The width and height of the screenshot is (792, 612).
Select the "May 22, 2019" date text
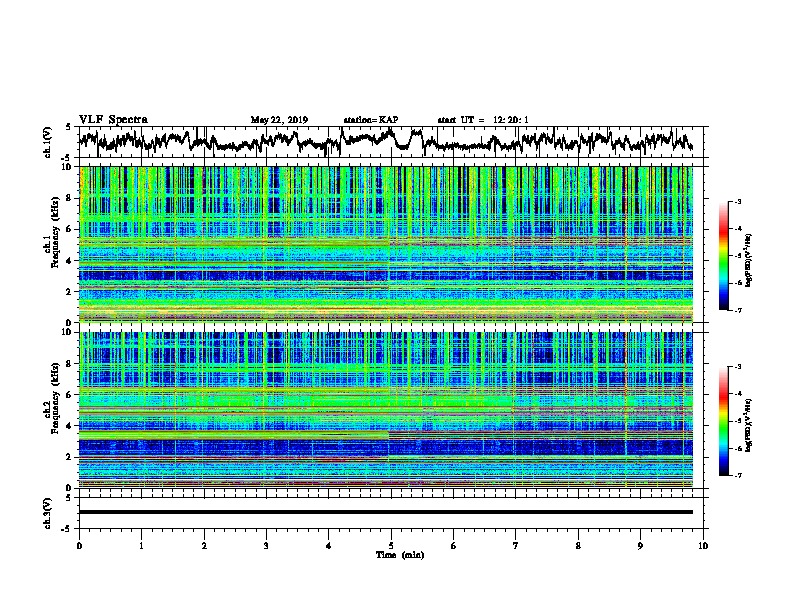pos(279,120)
